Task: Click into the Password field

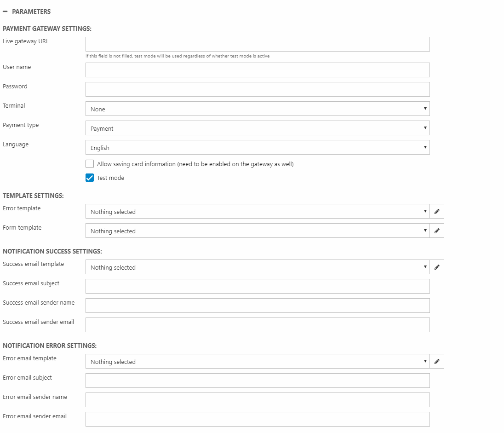Action: coord(258,89)
